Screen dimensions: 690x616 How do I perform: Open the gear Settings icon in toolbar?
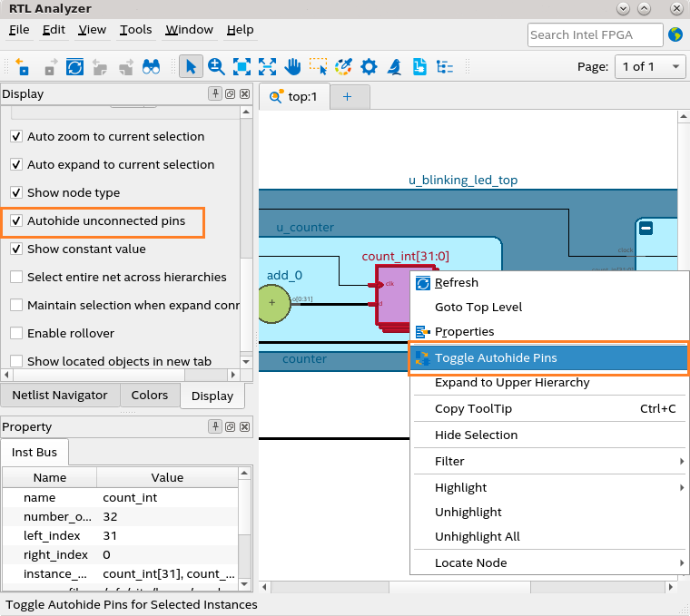pyautogui.click(x=369, y=66)
